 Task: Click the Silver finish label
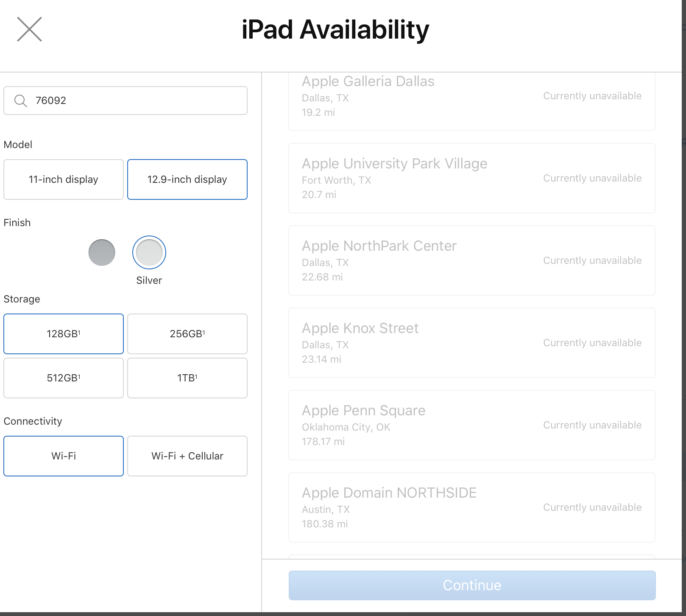pos(149,280)
